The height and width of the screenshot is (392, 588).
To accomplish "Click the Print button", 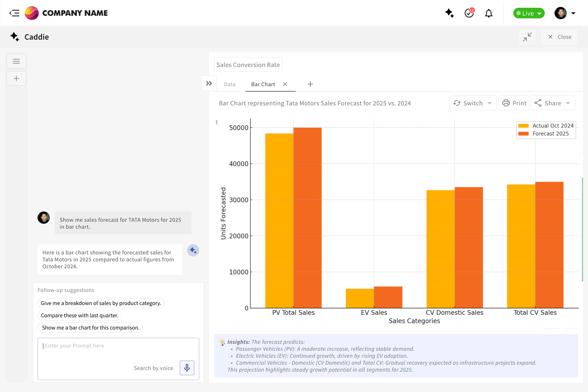I will pos(514,103).
